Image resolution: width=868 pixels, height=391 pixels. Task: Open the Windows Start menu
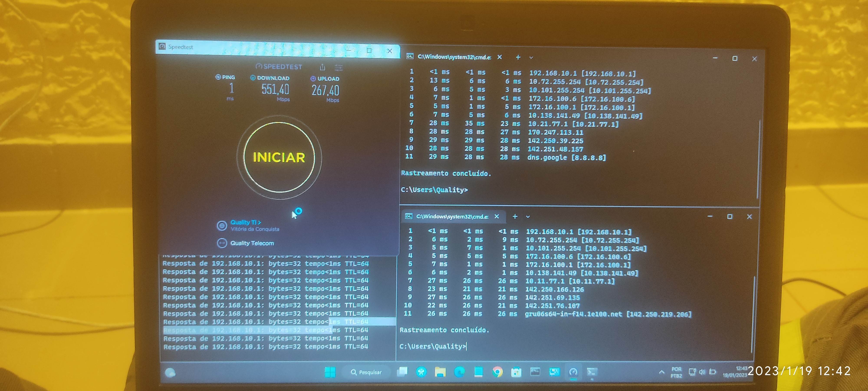[x=330, y=372]
